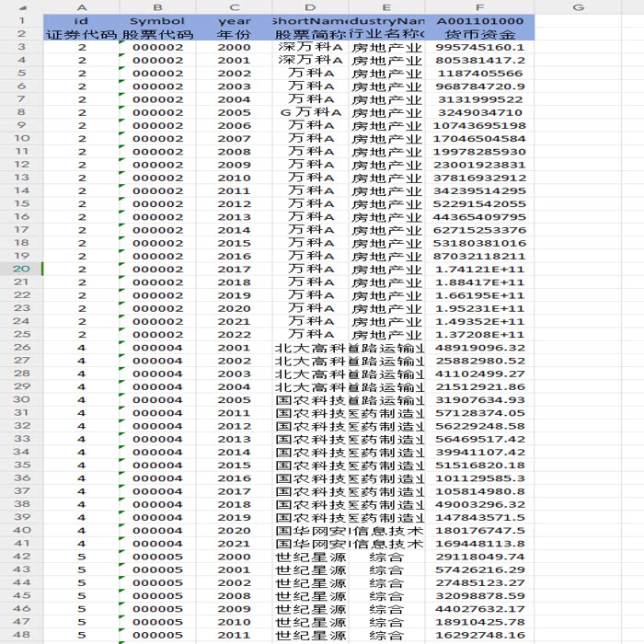Select column F header

(479, 7)
